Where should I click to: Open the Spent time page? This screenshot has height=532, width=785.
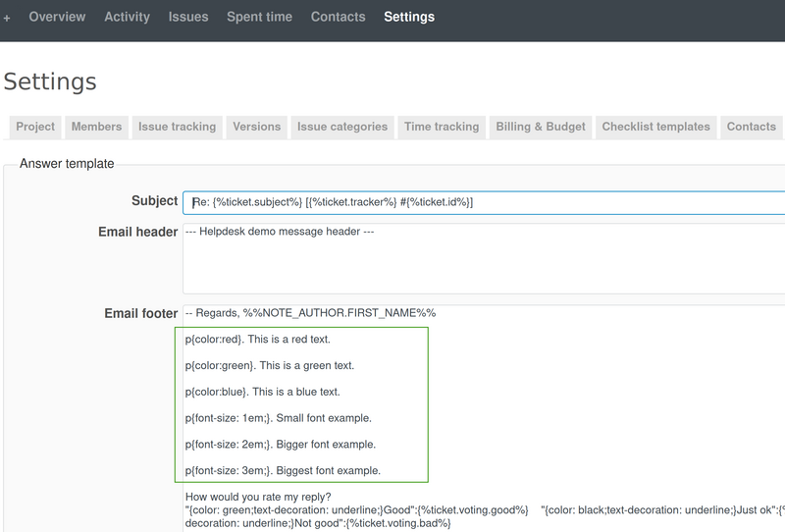(x=259, y=17)
